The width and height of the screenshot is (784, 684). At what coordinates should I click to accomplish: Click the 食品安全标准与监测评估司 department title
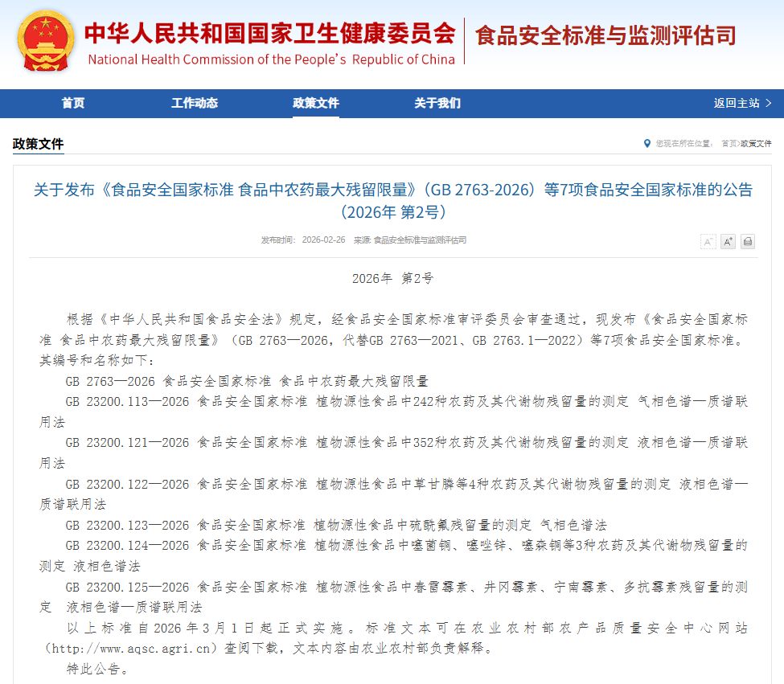605,36
